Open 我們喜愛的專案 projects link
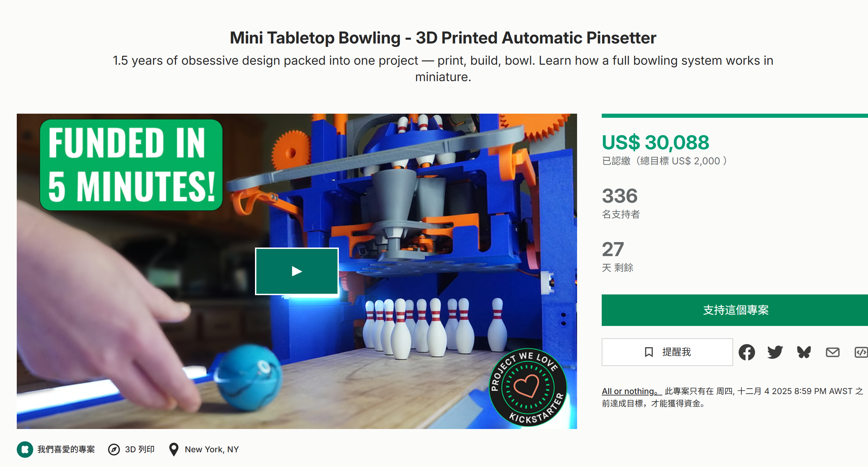The height and width of the screenshot is (467, 868). click(x=66, y=449)
